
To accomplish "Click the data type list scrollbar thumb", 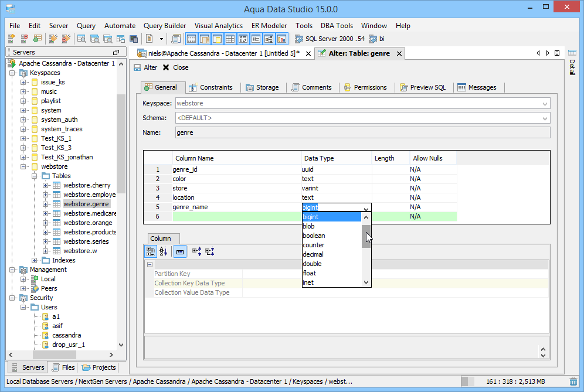I will tap(366, 236).
